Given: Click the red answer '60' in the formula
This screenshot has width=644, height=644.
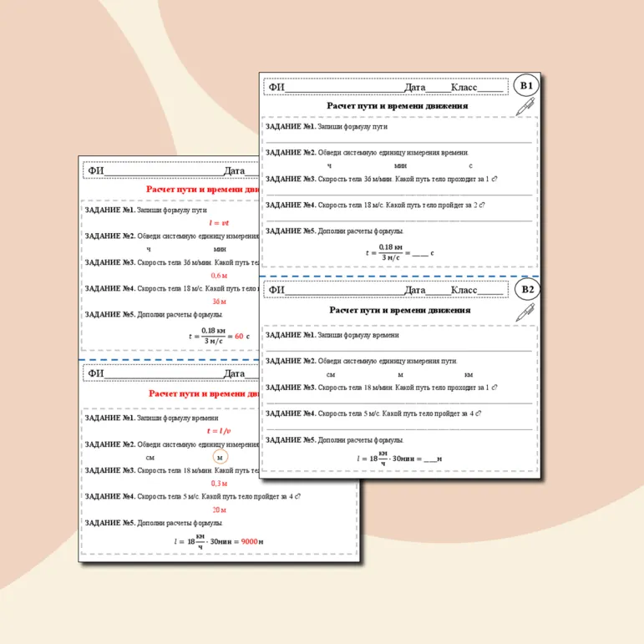Looking at the screenshot, I should (239, 336).
